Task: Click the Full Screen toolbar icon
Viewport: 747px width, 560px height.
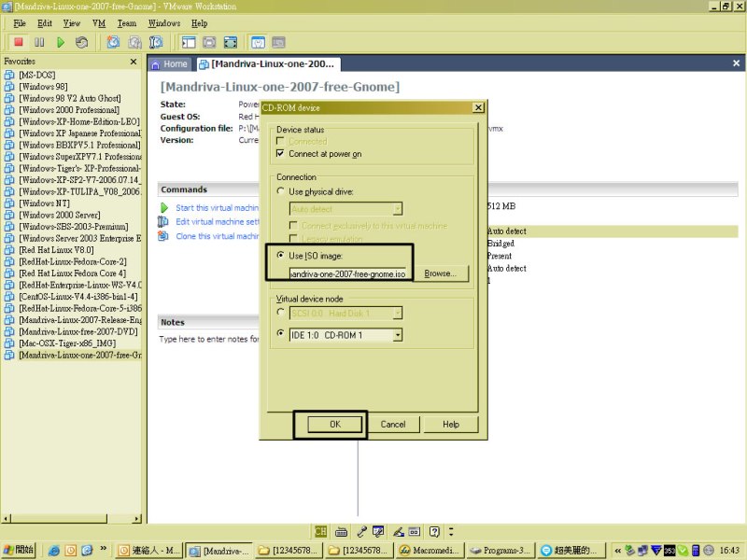Action: tap(231, 42)
